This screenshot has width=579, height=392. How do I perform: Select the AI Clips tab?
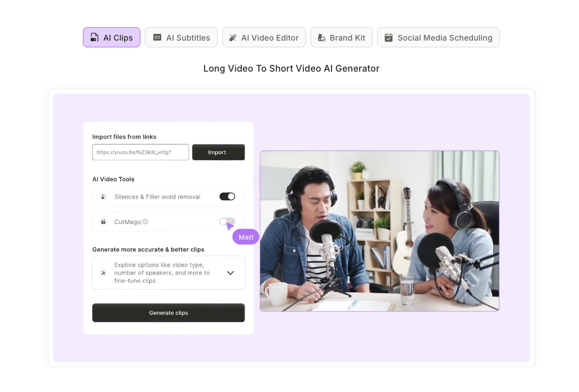tap(112, 37)
